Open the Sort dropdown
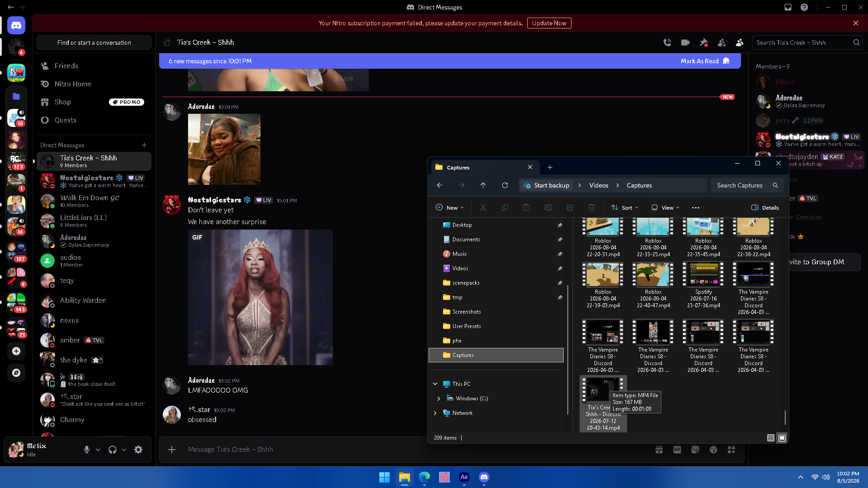 coord(625,208)
